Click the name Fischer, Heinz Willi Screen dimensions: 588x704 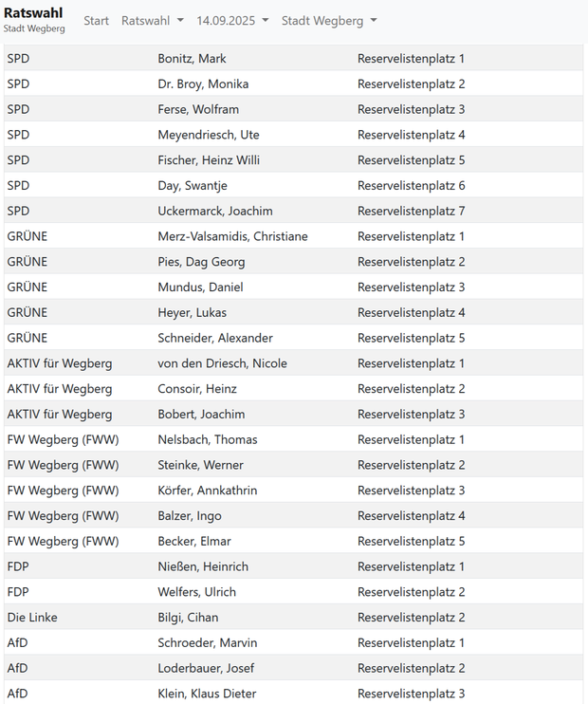[x=209, y=160]
